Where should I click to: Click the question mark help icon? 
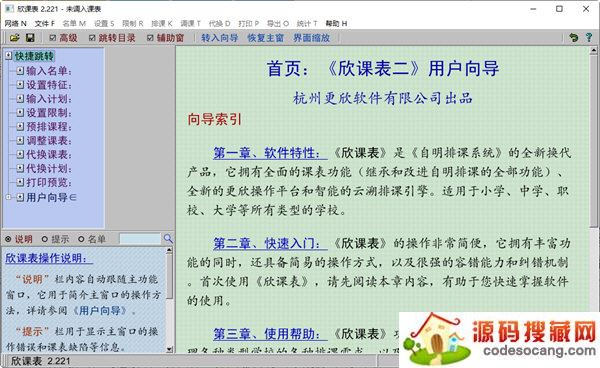(x=589, y=37)
